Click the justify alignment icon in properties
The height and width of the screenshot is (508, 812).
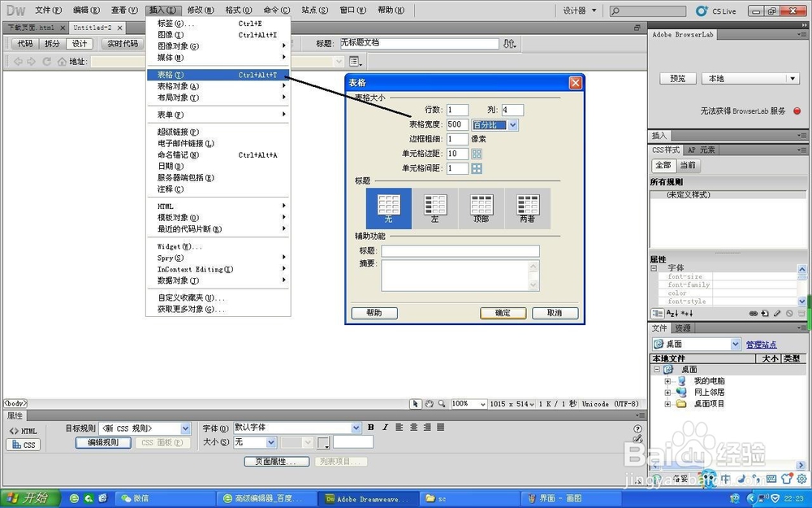440,428
